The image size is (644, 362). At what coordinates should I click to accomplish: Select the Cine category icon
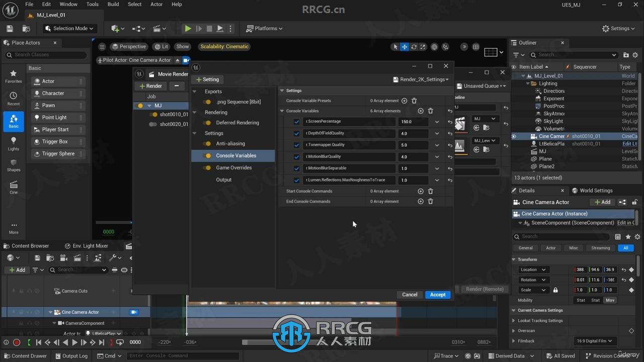[x=14, y=188]
